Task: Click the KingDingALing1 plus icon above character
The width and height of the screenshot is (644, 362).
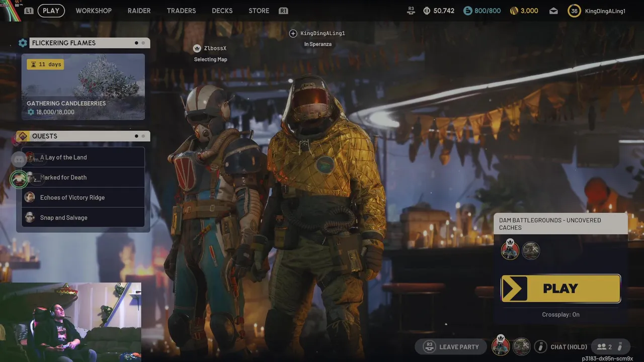Action: (x=293, y=33)
